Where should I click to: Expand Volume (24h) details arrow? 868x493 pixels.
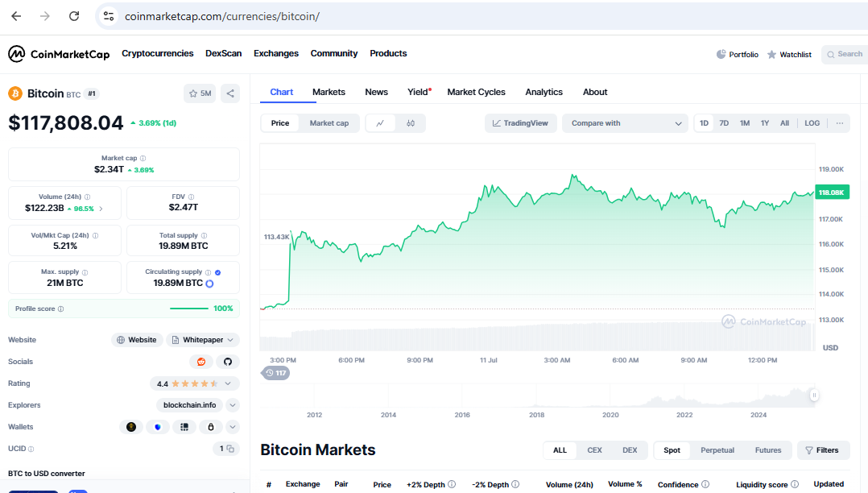101,209
